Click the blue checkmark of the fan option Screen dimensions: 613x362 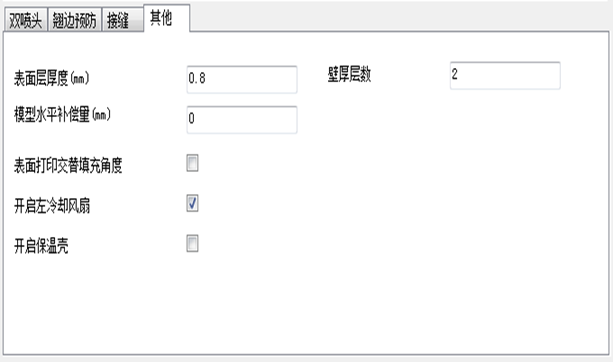[192, 203]
